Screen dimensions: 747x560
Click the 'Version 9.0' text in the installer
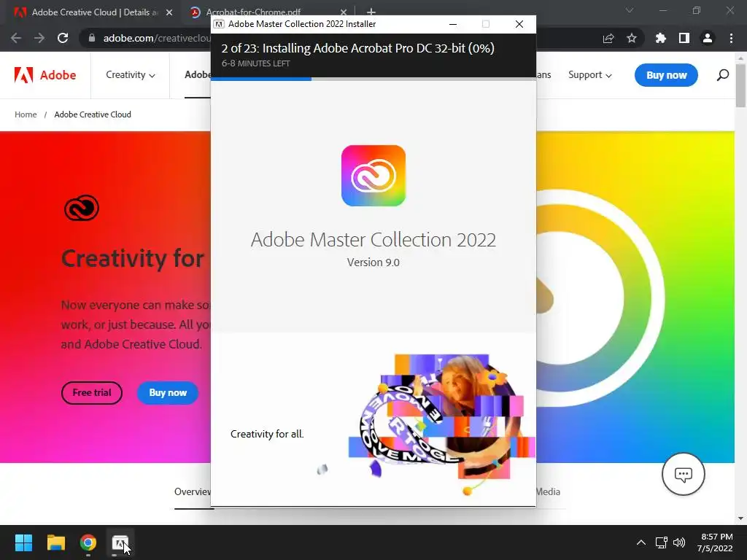(x=373, y=262)
